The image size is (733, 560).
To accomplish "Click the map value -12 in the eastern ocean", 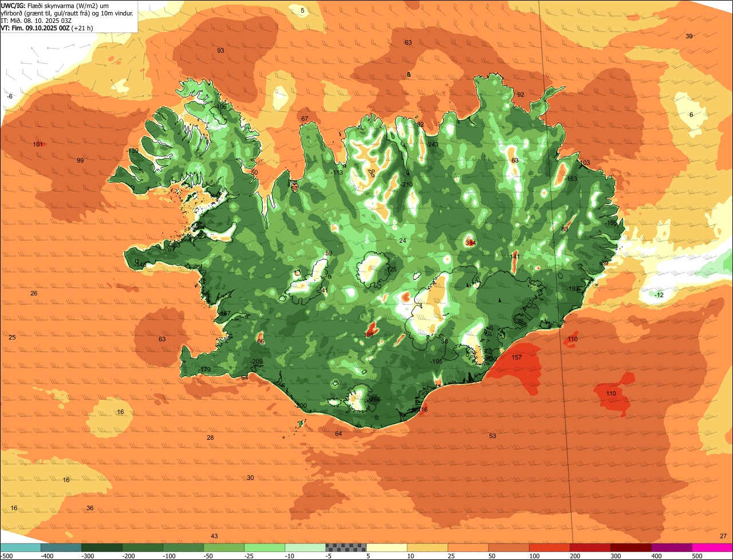I will tap(659, 295).
